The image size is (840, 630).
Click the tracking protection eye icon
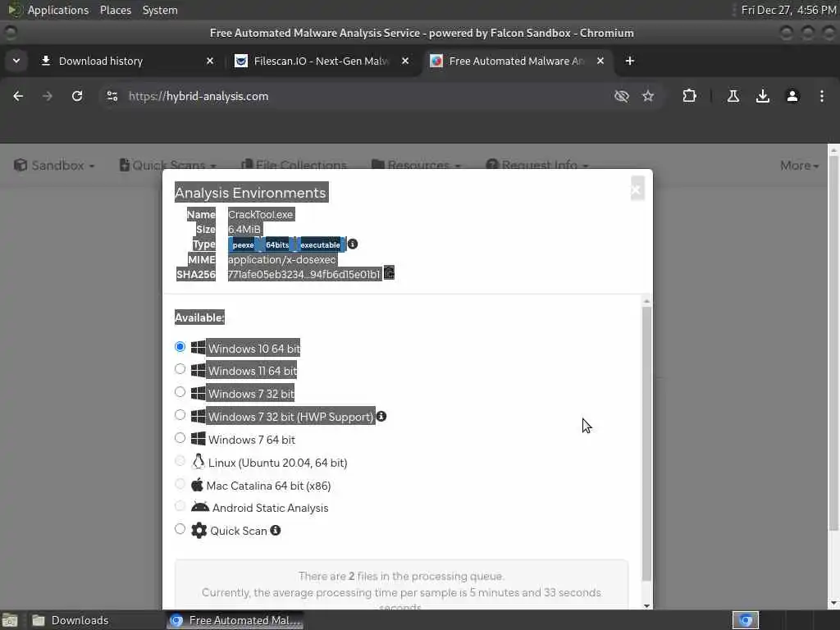622,97
